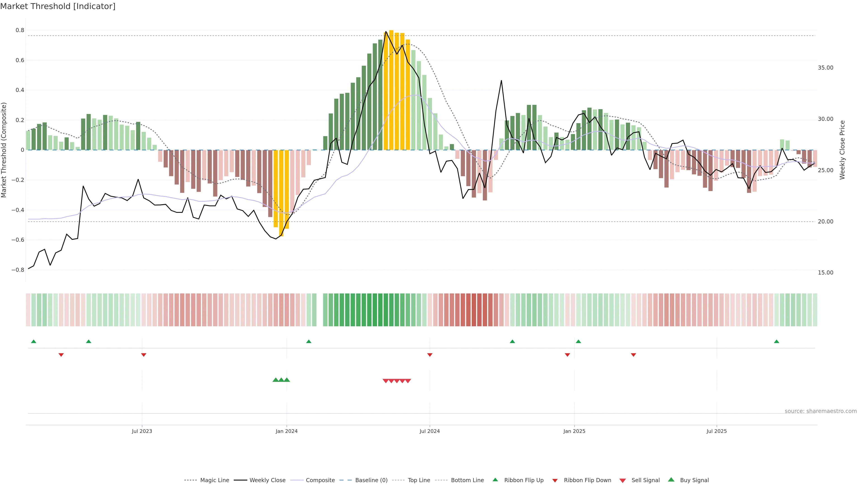868x488 pixels.
Task: Click the Jul 2025 axis label
Action: 716,431
